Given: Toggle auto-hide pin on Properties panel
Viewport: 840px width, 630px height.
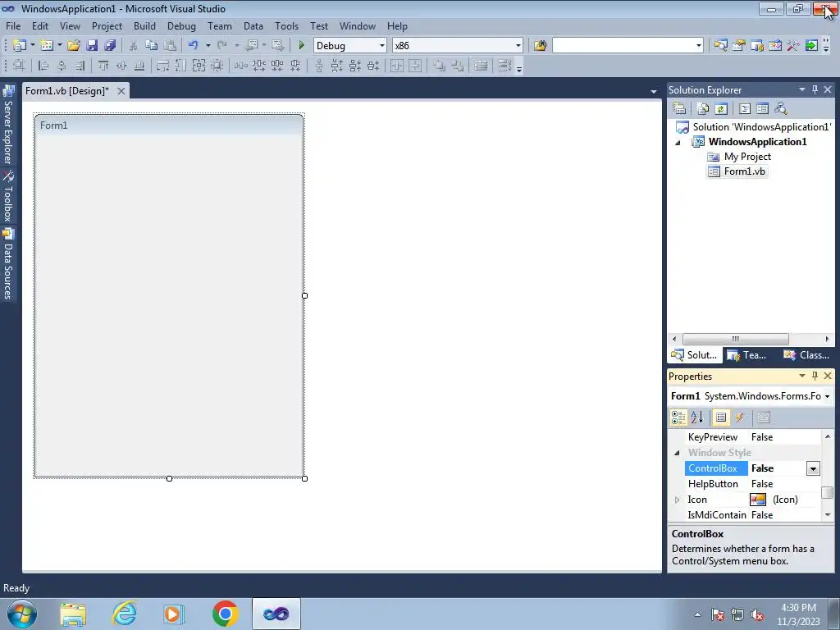Looking at the screenshot, I should [815, 376].
